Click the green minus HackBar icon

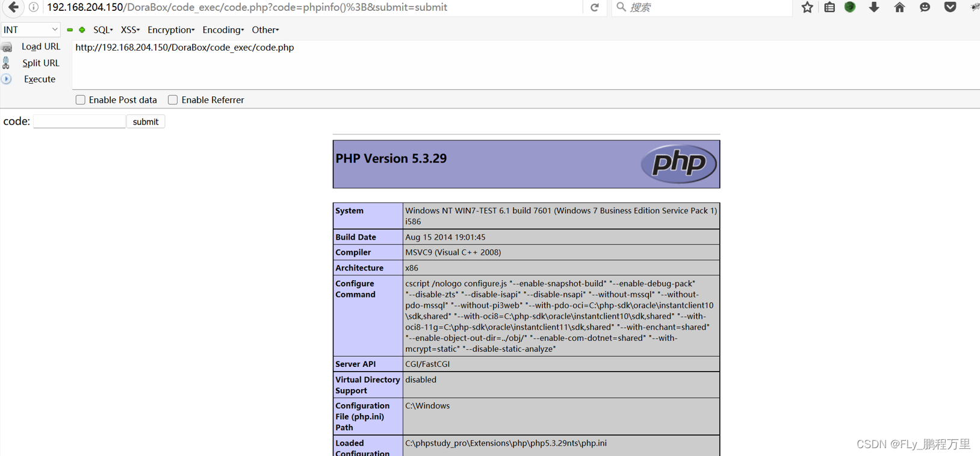pyautogui.click(x=70, y=30)
